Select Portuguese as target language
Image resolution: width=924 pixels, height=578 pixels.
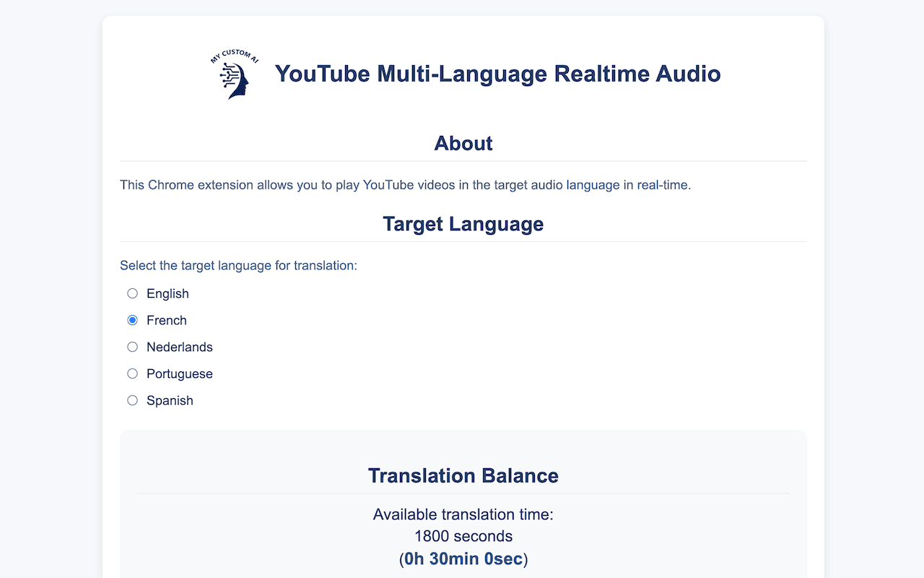point(132,374)
